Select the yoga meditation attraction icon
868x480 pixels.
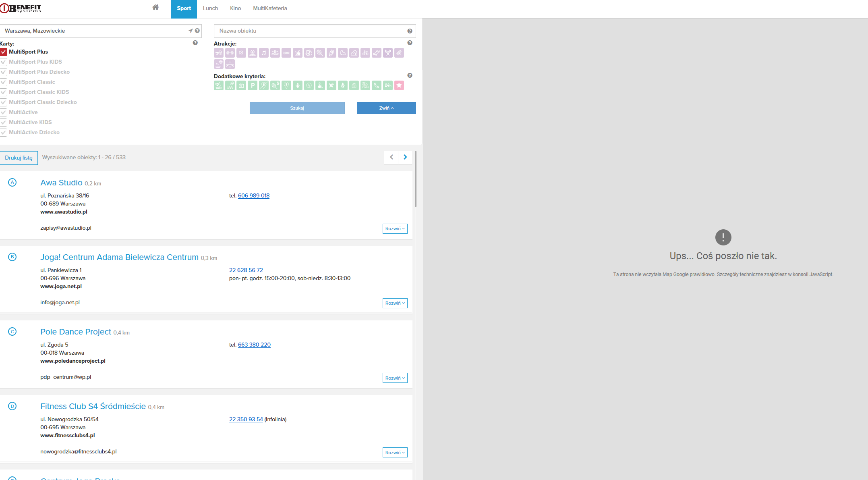click(253, 53)
